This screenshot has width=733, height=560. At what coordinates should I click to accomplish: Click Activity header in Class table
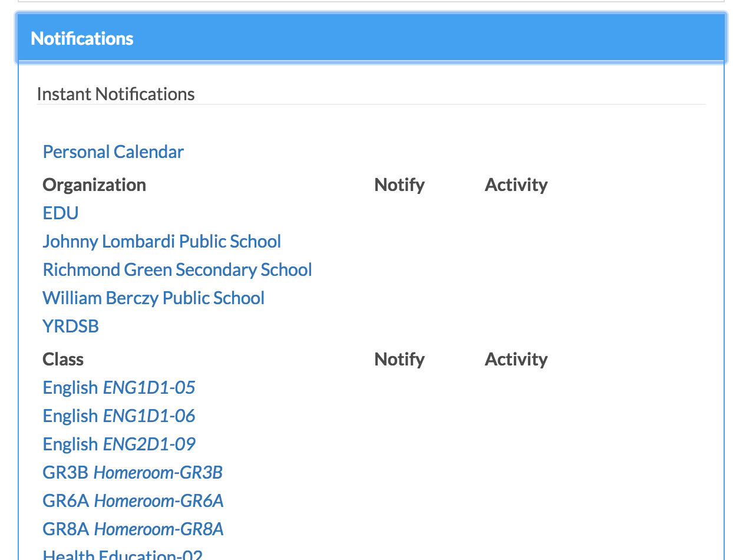click(x=516, y=359)
